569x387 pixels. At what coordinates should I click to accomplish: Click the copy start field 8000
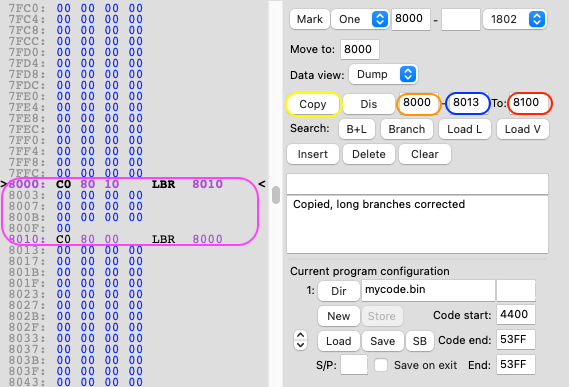(418, 103)
